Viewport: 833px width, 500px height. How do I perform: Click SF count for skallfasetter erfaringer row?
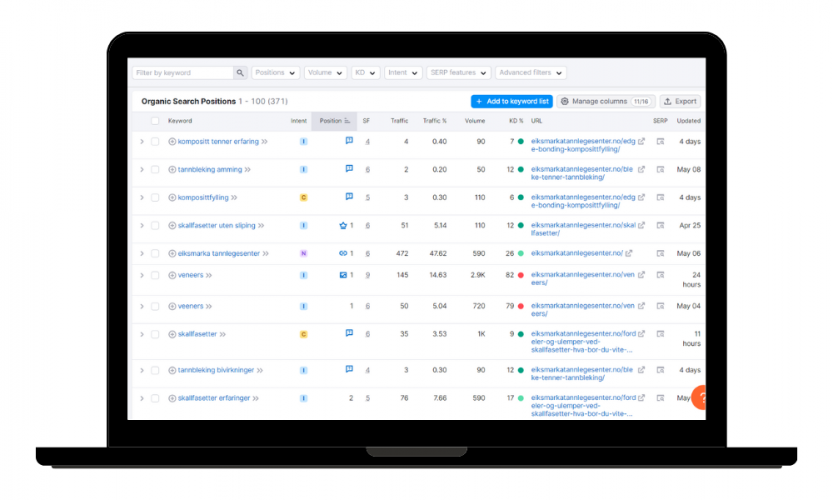(368, 398)
